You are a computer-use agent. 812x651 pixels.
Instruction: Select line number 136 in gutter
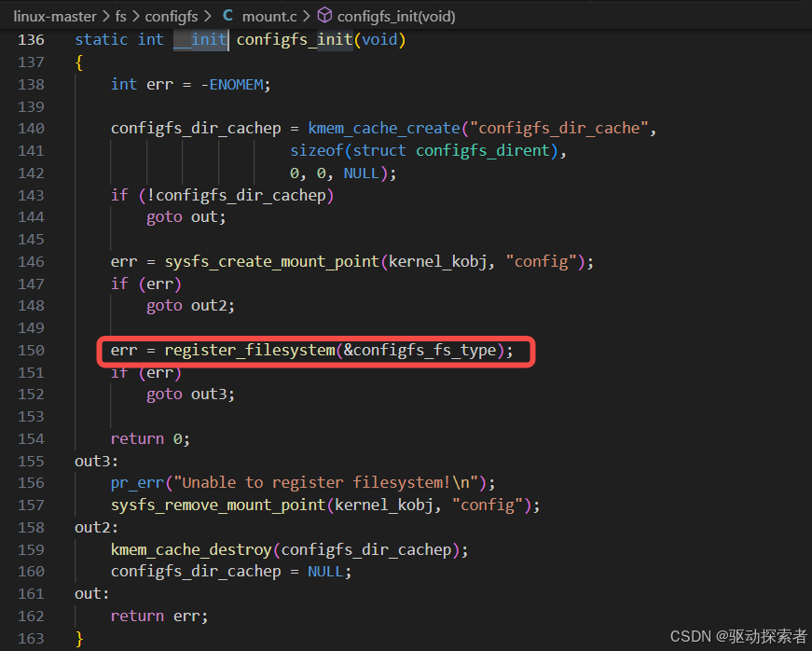(31, 40)
